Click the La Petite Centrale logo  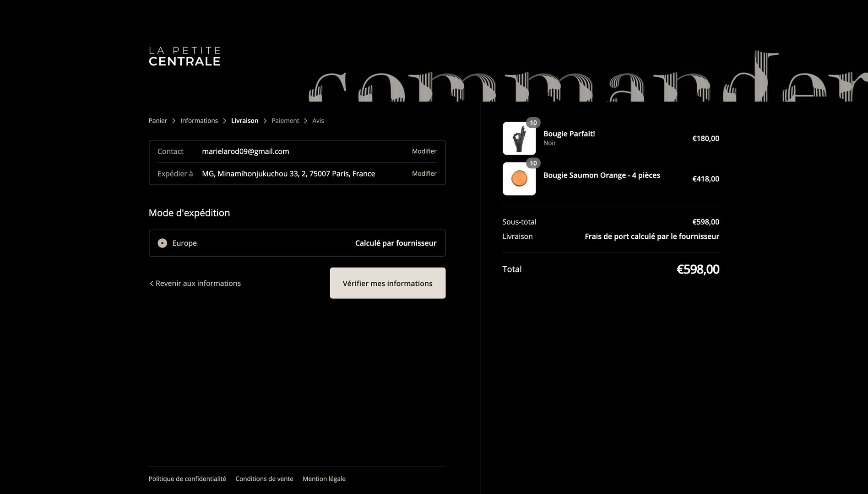click(x=184, y=56)
